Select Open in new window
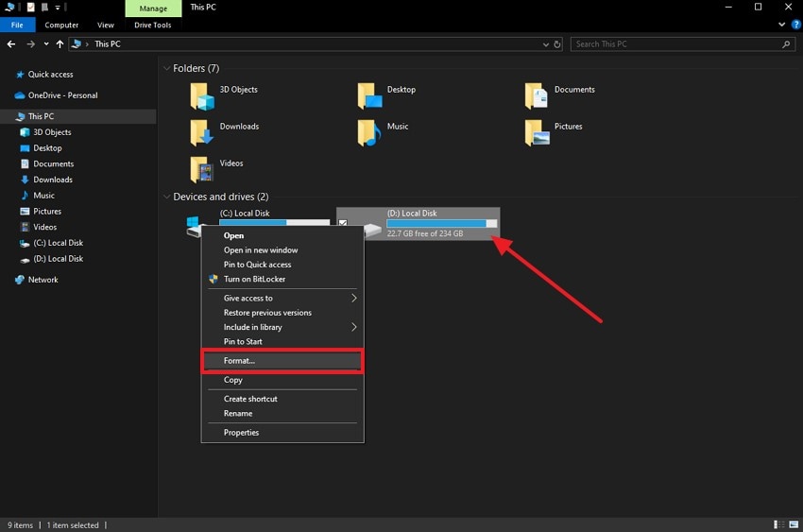 pyautogui.click(x=282, y=250)
